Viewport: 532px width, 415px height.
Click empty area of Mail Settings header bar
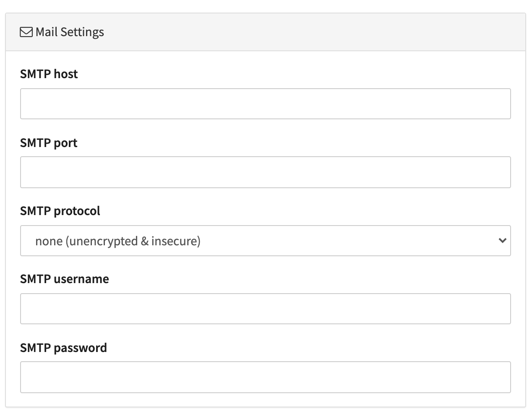[x=315, y=32]
